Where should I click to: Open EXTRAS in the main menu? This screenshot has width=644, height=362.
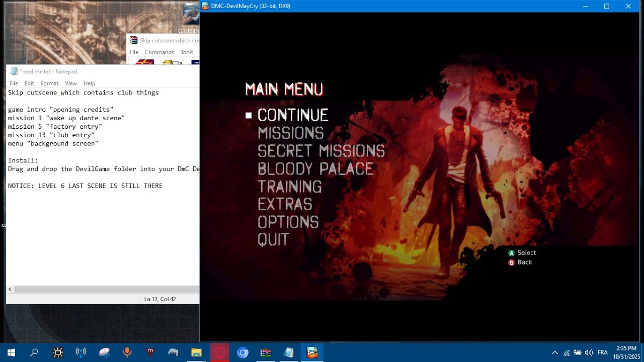285,204
